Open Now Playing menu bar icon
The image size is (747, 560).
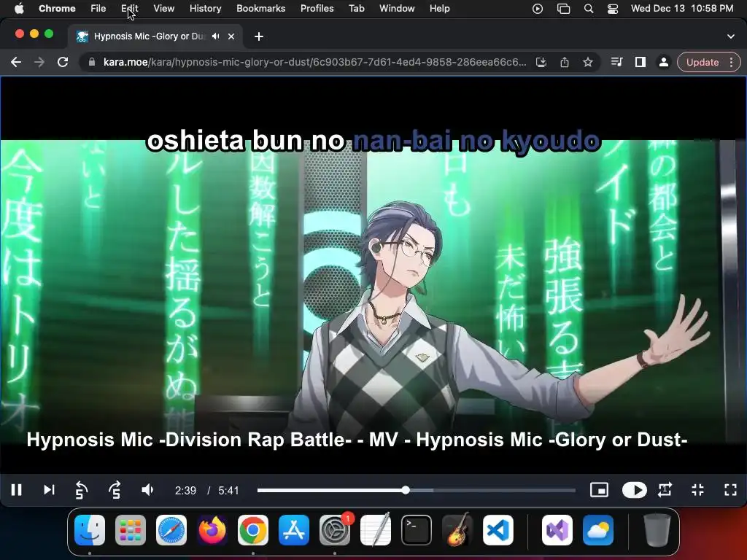pyautogui.click(x=538, y=9)
